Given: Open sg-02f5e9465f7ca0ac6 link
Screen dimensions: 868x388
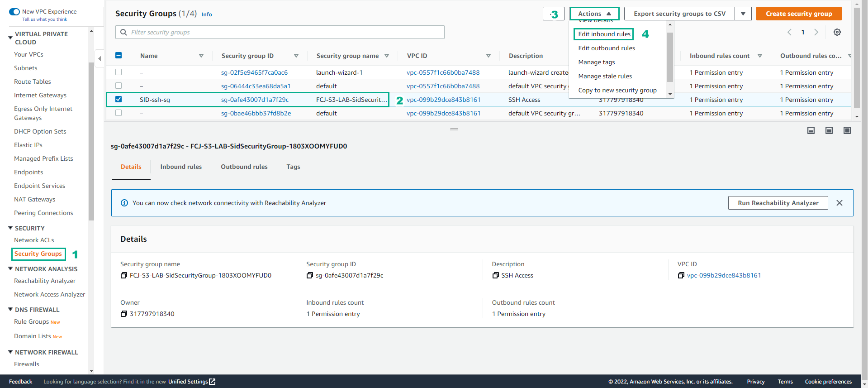Looking at the screenshot, I should pos(254,72).
